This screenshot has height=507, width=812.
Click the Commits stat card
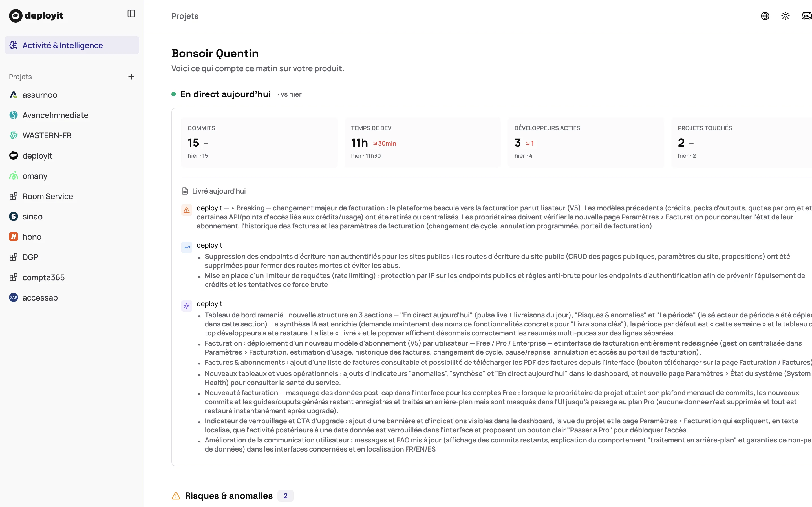click(x=259, y=142)
